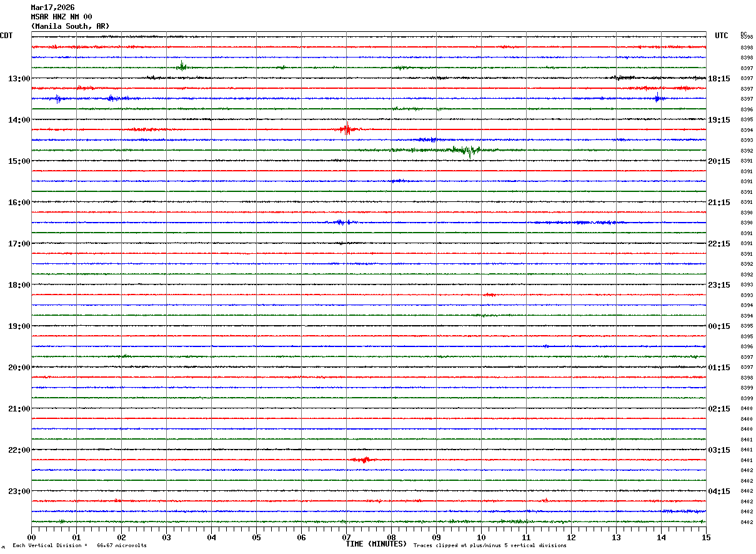Click minute tick label "02" on time axis
The width and height of the screenshot is (756, 554).
click(121, 537)
